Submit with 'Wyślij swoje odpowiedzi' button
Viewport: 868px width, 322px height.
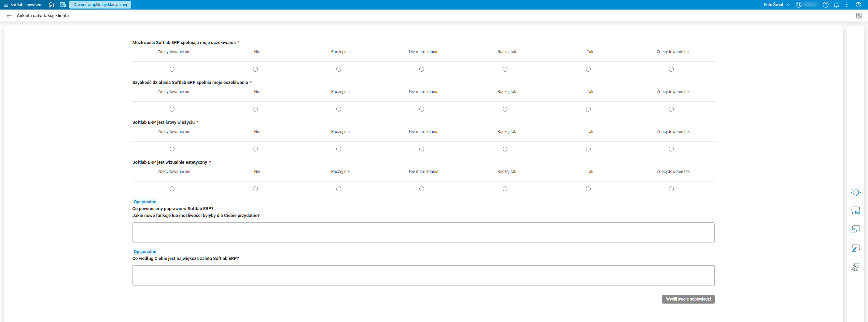[x=688, y=299]
